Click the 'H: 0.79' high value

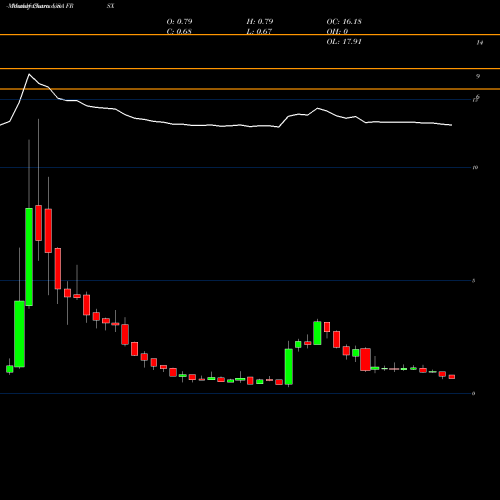pos(260,22)
